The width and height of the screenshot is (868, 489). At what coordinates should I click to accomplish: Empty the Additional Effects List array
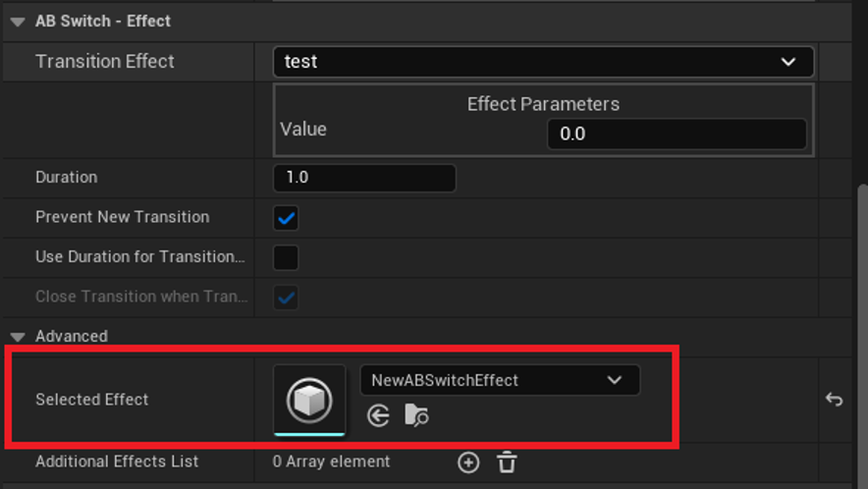click(x=507, y=462)
